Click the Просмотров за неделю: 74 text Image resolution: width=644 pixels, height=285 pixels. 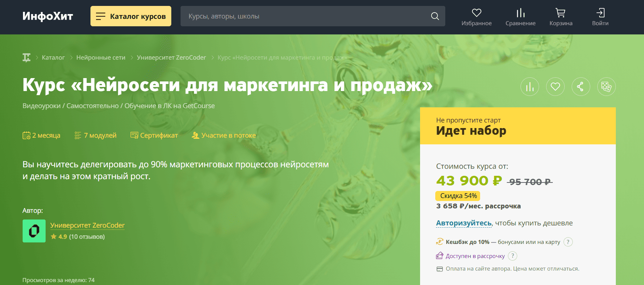tap(59, 280)
